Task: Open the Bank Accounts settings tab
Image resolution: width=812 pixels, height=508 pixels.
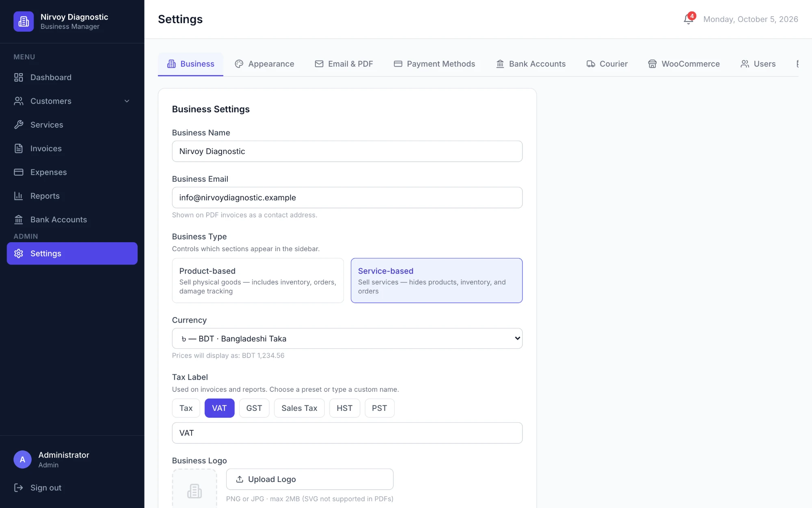Action: click(x=531, y=64)
